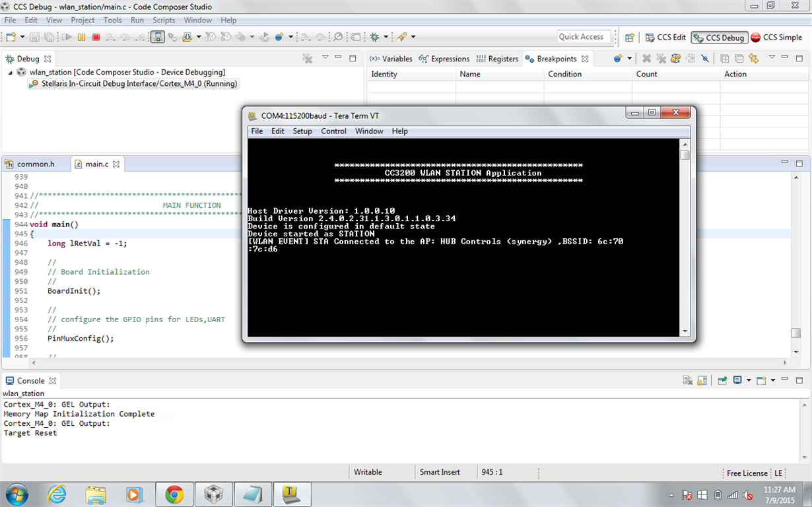Screen dimensions: 812x507
Task: Switch to the Expressions tab
Action: point(444,59)
